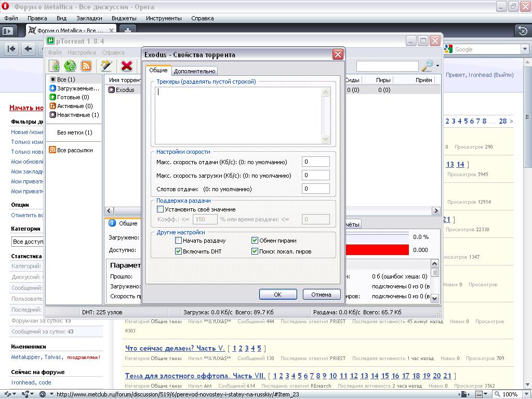Switch to the 'Дополнительно' tab
The width and height of the screenshot is (532, 399).
194,71
